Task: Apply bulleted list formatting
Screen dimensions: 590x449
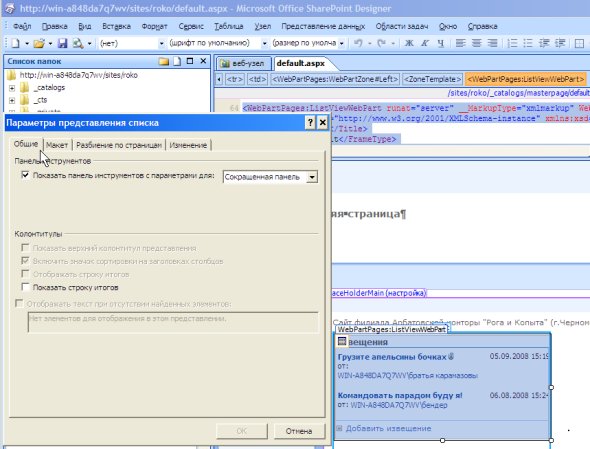Action: (x=528, y=43)
